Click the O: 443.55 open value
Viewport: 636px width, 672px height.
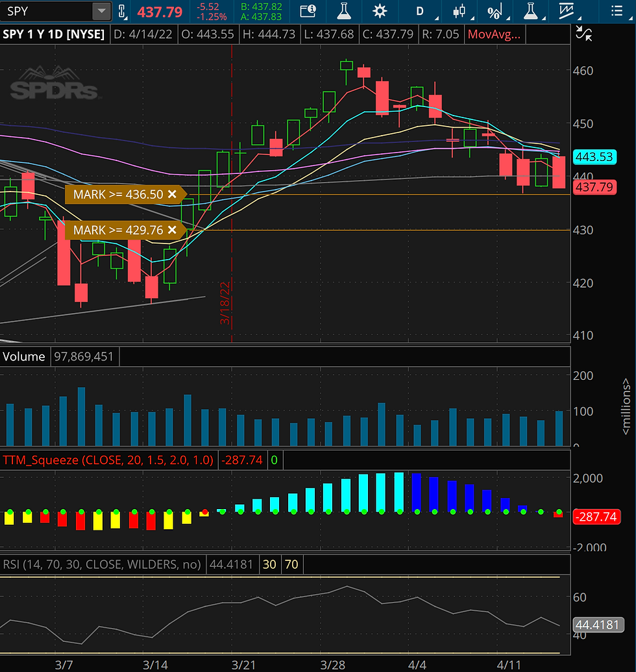tap(208, 34)
